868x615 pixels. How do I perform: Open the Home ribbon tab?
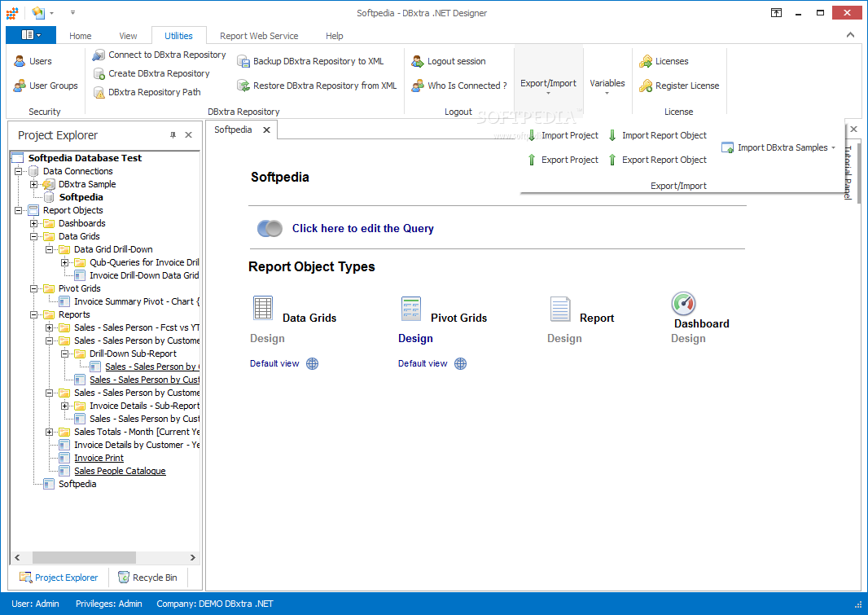pyautogui.click(x=81, y=35)
